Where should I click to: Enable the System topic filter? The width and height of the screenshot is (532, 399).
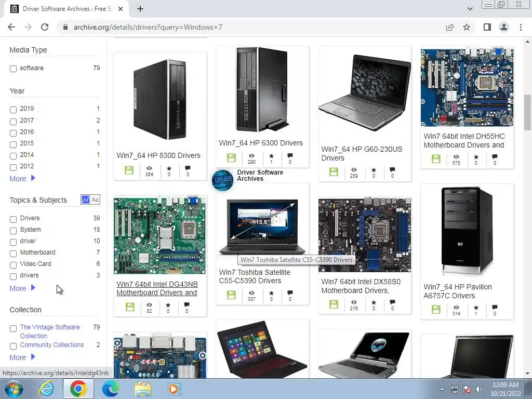13,231
